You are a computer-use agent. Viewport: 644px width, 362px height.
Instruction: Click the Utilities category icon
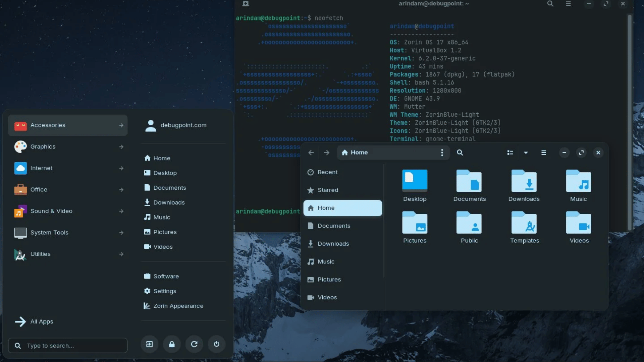[20, 254]
